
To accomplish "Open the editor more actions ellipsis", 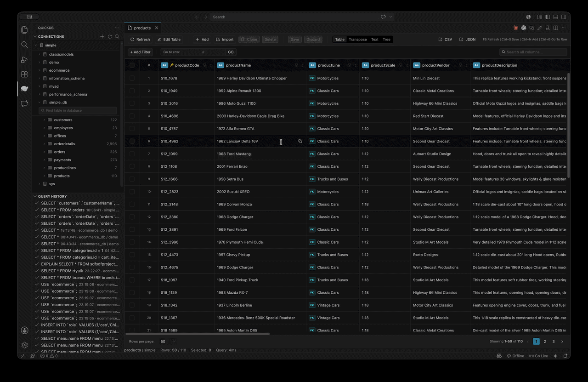I will click(x=564, y=28).
